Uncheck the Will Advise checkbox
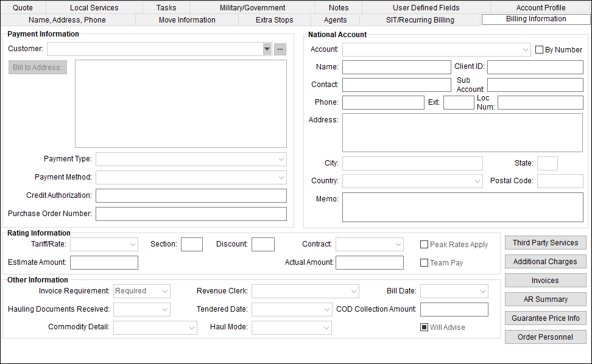Screen dimensions: 592x364 424,327
